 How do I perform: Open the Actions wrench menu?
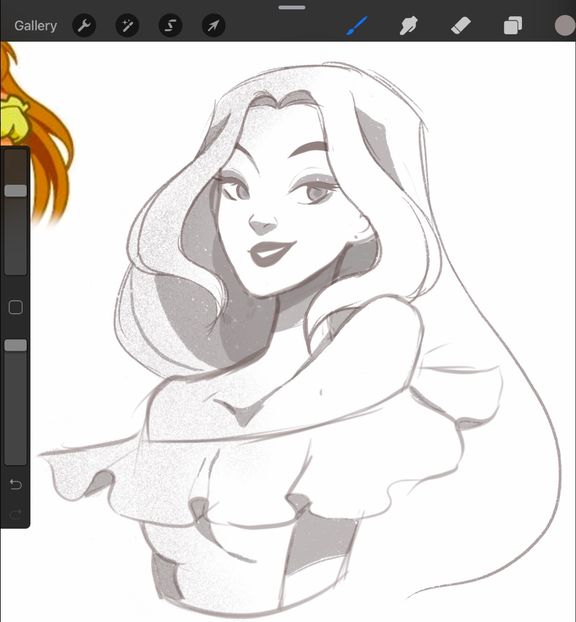click(84, 26)
